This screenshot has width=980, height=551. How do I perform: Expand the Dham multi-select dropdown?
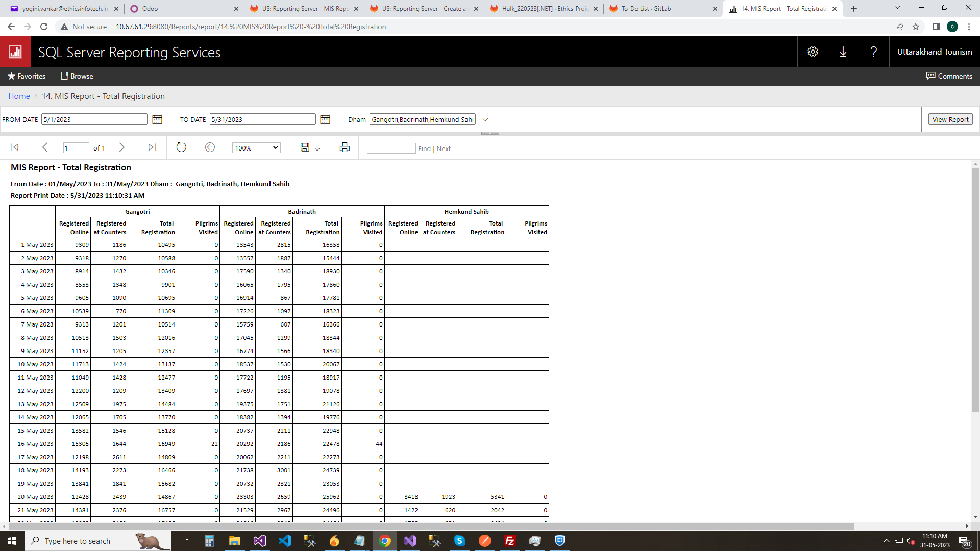(485, 120)
